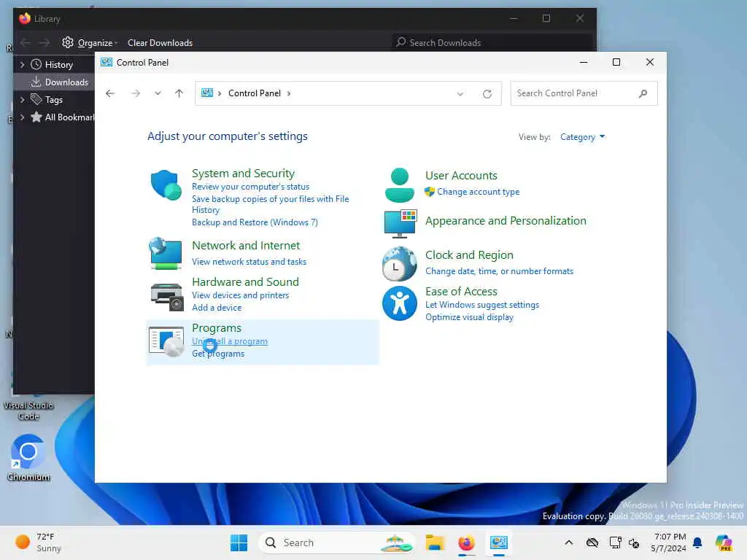Click the Appearance and Personalization monitor icon
The image size is (747, 560).
pos(400,224)
